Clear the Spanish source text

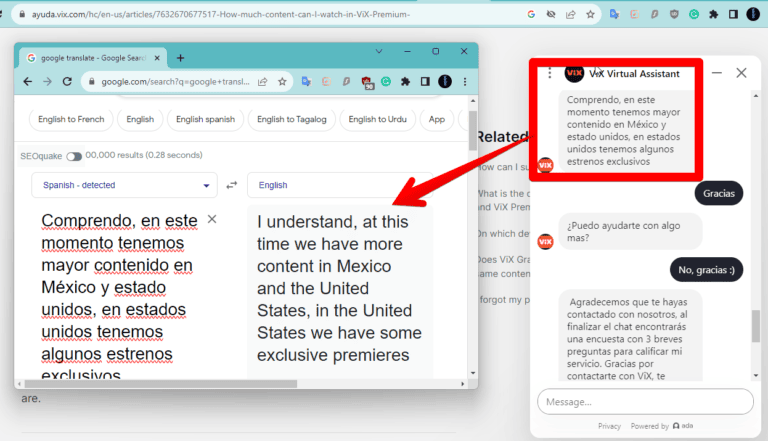click(211, 219)
